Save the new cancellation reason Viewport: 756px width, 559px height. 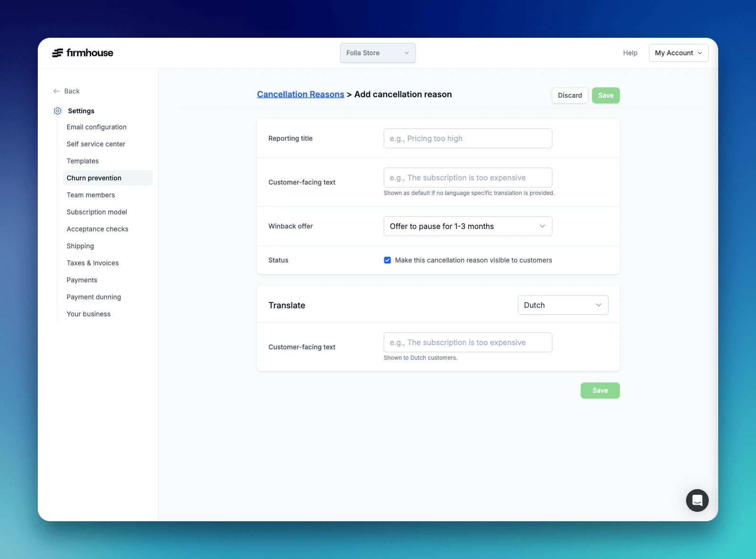(605, 95)
